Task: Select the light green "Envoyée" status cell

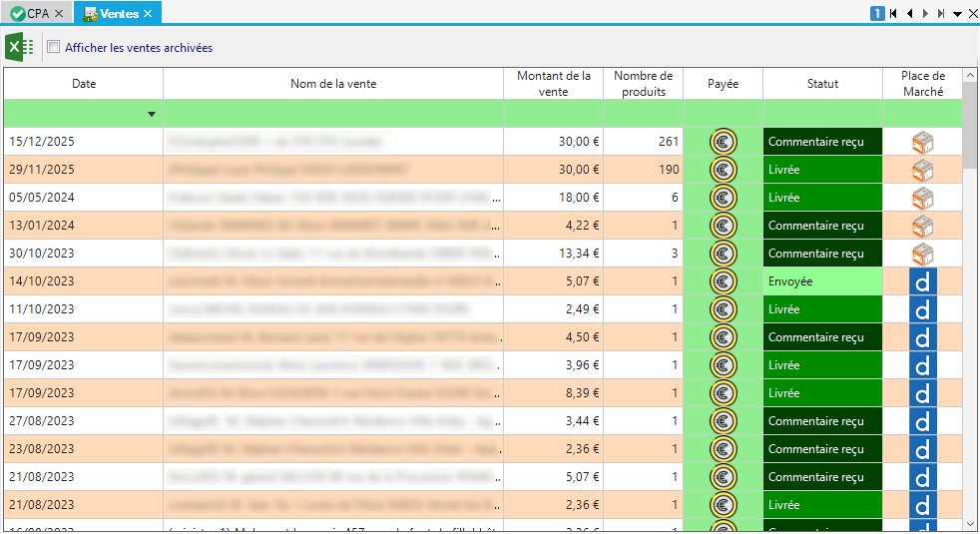Action: [822, 281]
